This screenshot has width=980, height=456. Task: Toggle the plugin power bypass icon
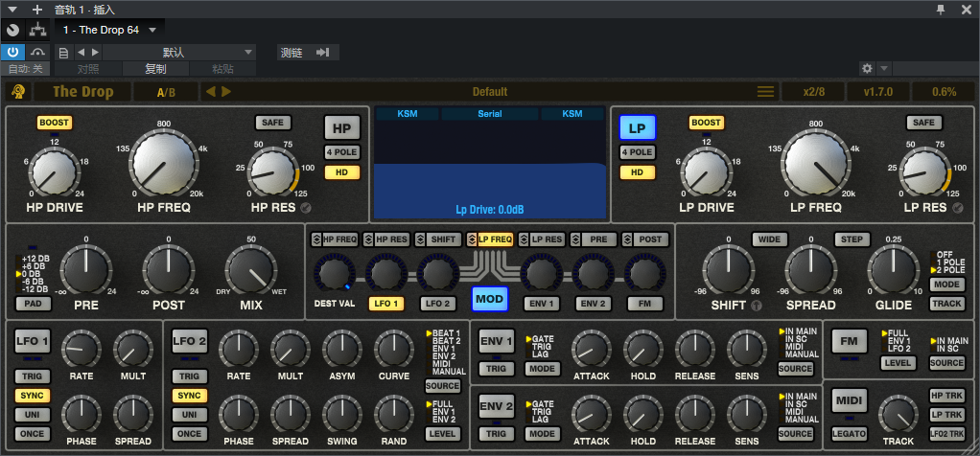pos(12,53)
